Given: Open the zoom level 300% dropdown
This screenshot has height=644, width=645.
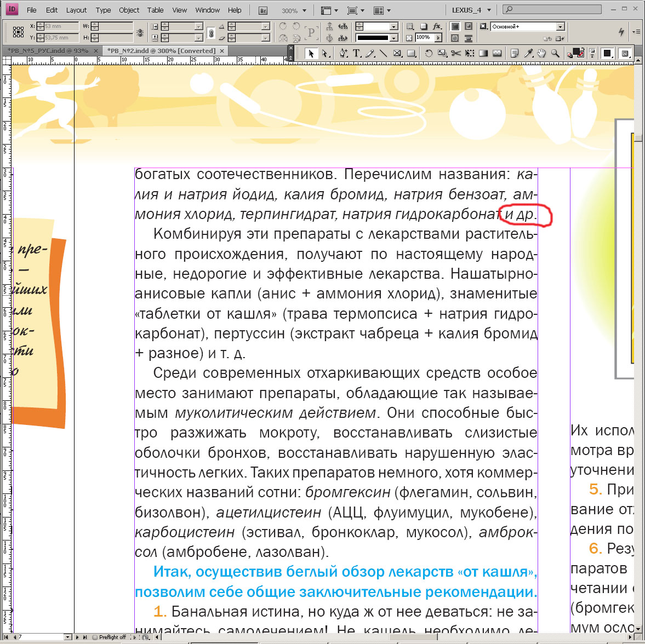Looking at the screenshot, I should (304, 10).
